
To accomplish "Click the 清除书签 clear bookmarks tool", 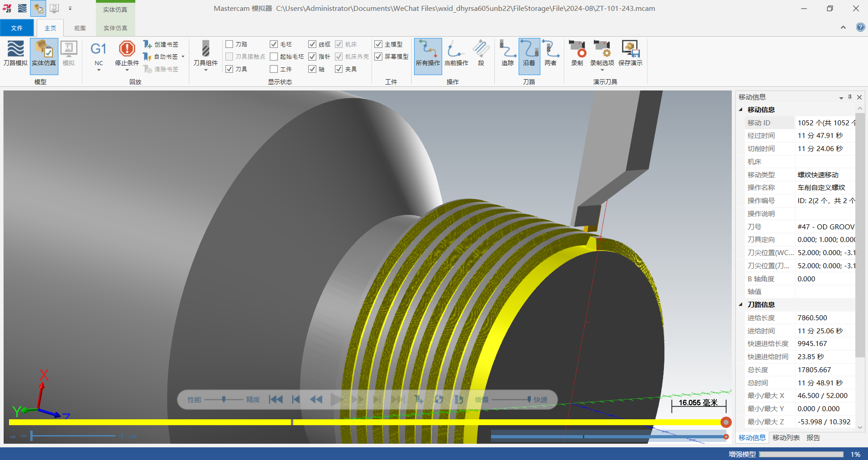I will click(x=161, y=69).
